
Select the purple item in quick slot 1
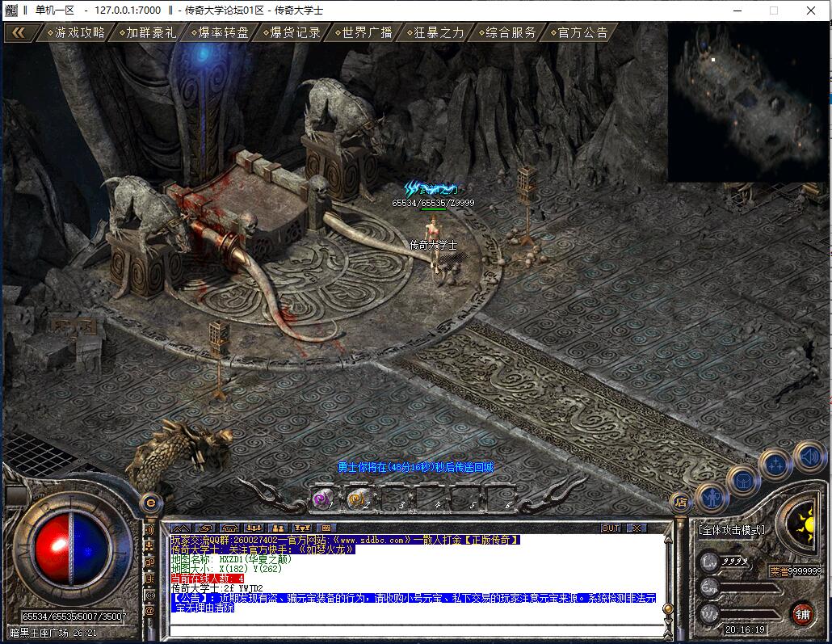tap(322, 499)
